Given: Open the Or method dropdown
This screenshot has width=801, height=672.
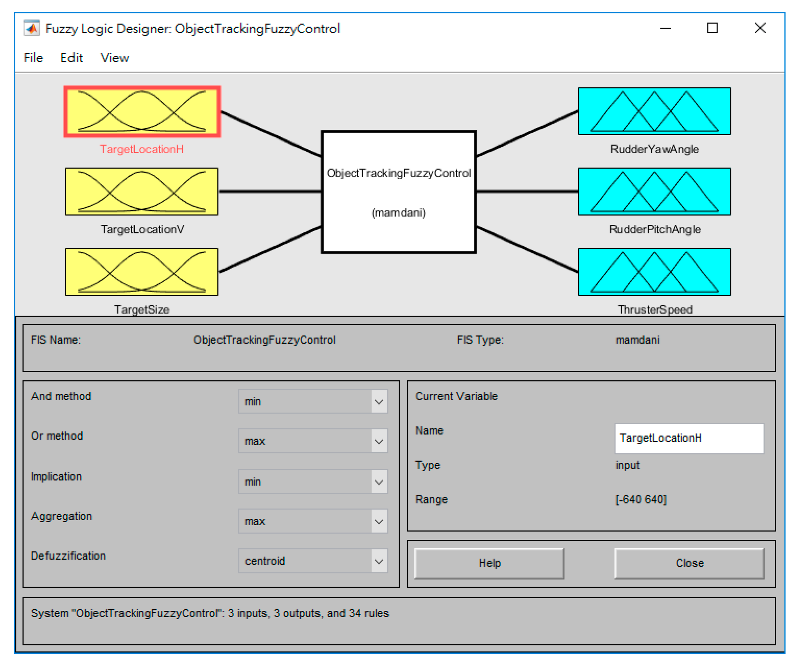Looking at the screenshot, I should click(313, 441).
